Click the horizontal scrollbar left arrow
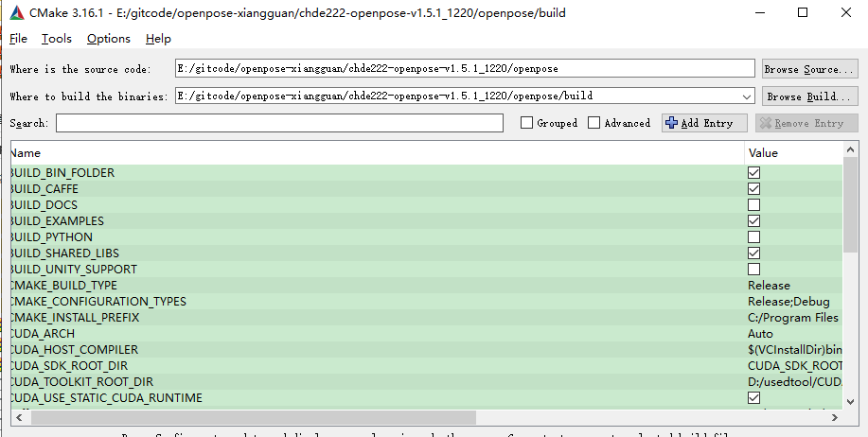Viewport: 868px width, 437px height. coord(19,418)
